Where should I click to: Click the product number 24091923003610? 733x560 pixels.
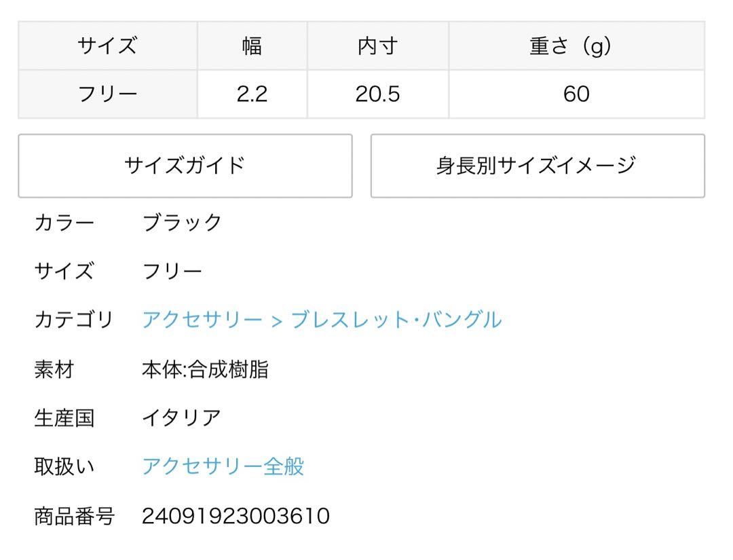236,516
